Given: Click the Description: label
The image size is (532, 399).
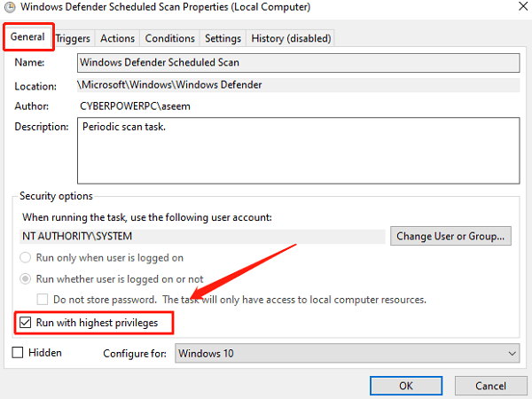Looking at the screenshot, I should point(42,127).
